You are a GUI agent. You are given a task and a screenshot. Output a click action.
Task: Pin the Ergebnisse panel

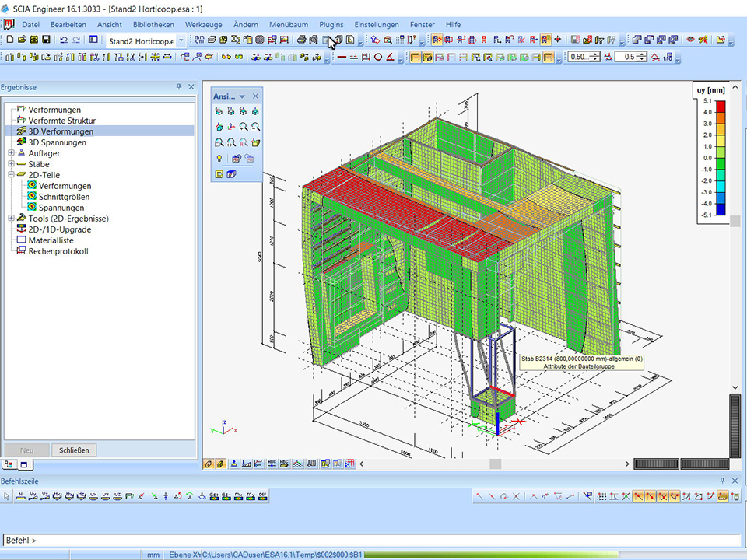[x=179, y=87]
